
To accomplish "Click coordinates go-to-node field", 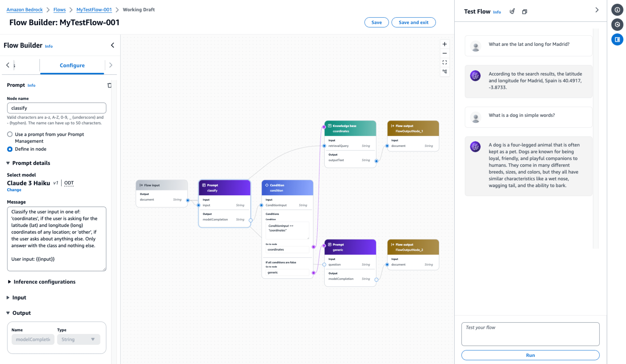I will point(287,250).
